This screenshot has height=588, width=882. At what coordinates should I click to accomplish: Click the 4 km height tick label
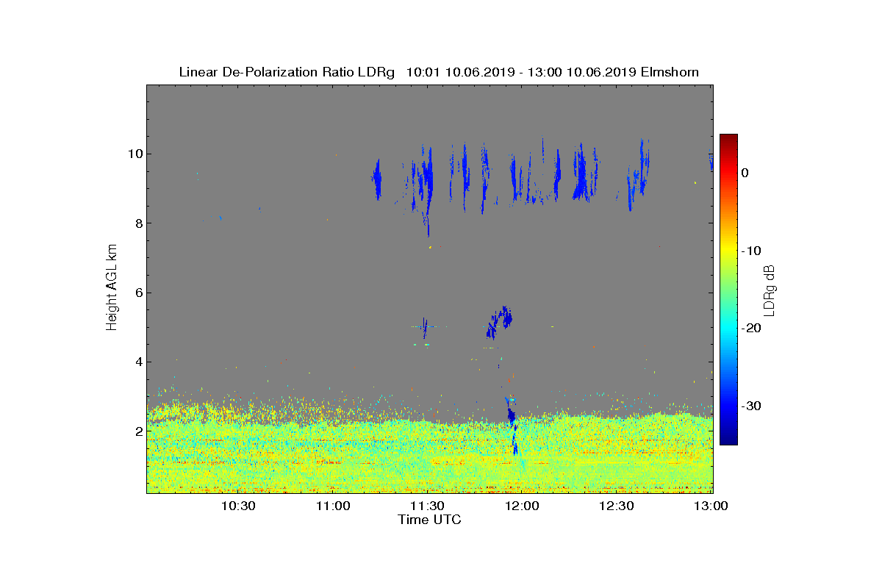[x=138, y=362]
